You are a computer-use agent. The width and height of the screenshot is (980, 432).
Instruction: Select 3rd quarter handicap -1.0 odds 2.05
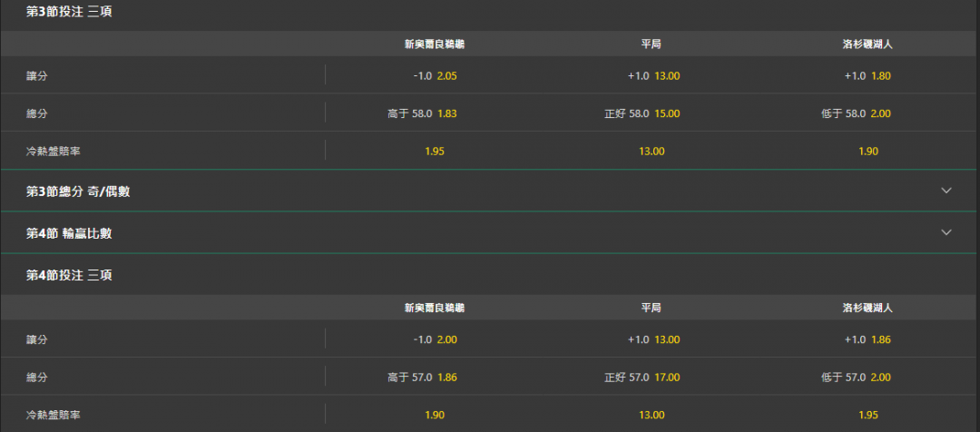coord(435,76)
